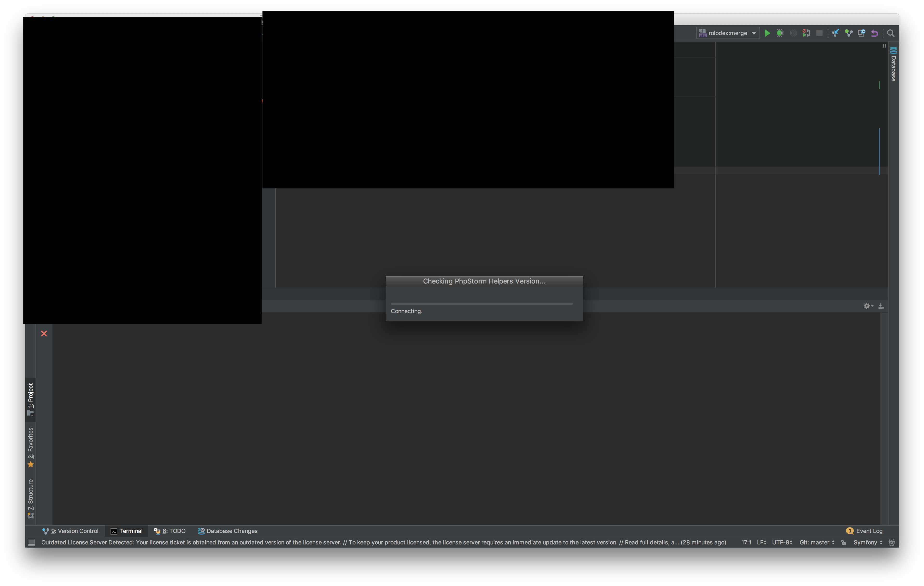Update project from VCS
The width and height of the screenshot is (924, 586).
coord(835,33)
